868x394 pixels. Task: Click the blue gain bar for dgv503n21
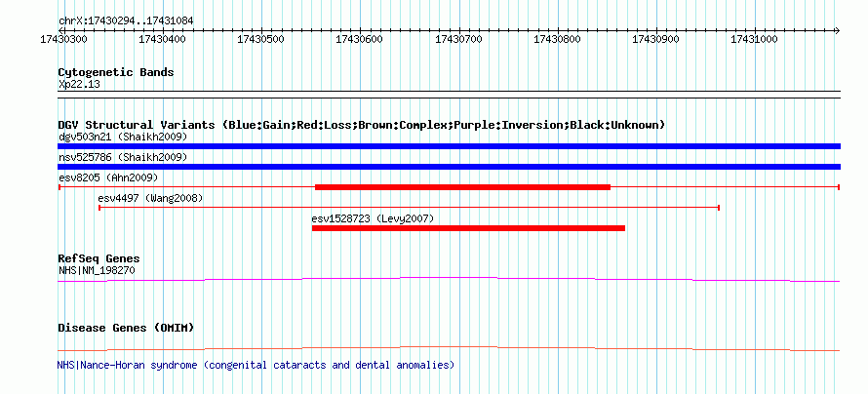point(449,146)
